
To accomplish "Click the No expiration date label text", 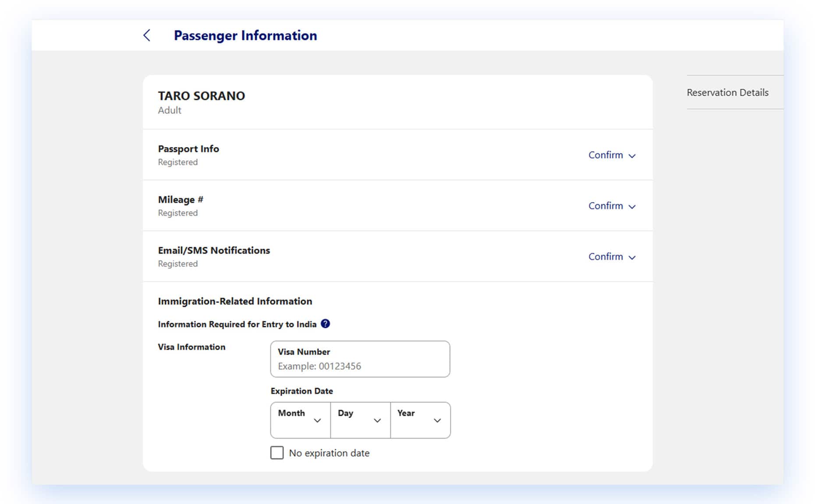I will pyautogui.click(x=329, y=453).
